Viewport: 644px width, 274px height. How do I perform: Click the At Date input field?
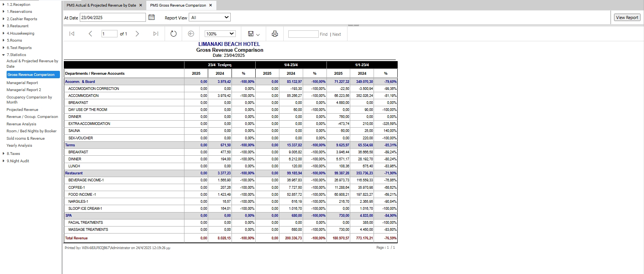pos(113,17)
